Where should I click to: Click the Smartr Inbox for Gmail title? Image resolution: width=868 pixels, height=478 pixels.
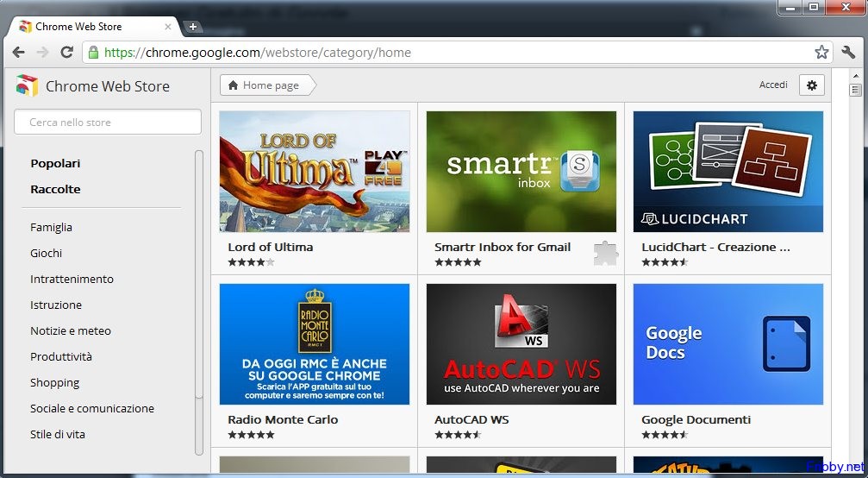point(502,248)
